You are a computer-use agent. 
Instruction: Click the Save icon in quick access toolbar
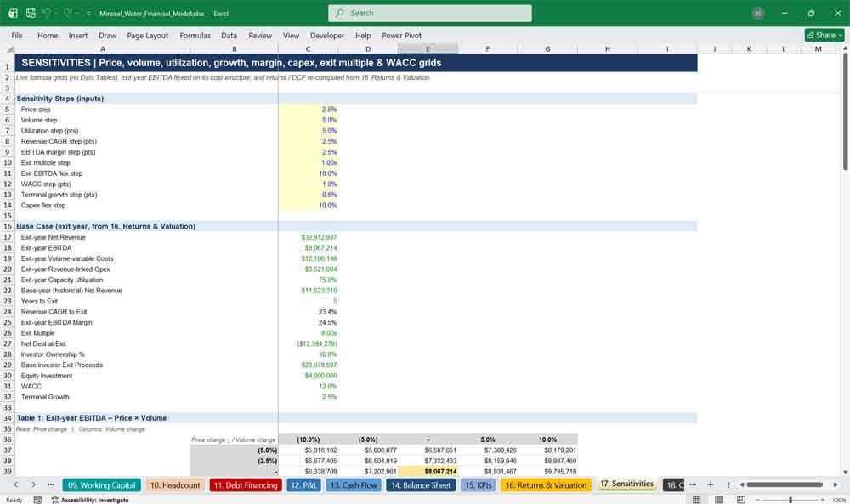tap(31, 13)
